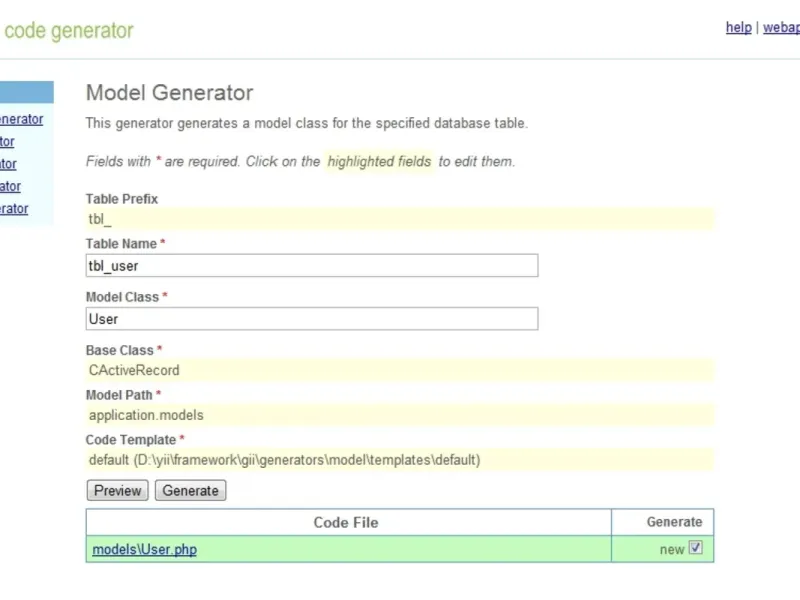Click the code generator page title
This screenshot has height=600, width=800.
point(68,30)
